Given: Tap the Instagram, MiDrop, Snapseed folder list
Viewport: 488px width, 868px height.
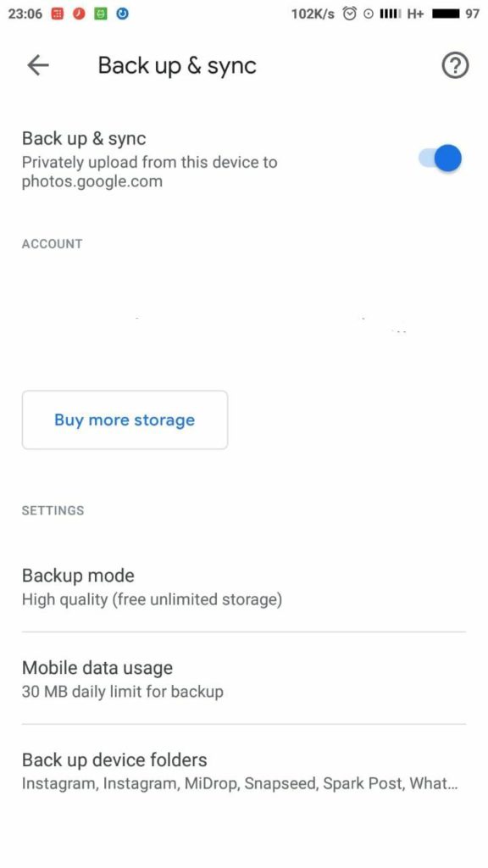Looking at the screenshot, I should [240, 784].
